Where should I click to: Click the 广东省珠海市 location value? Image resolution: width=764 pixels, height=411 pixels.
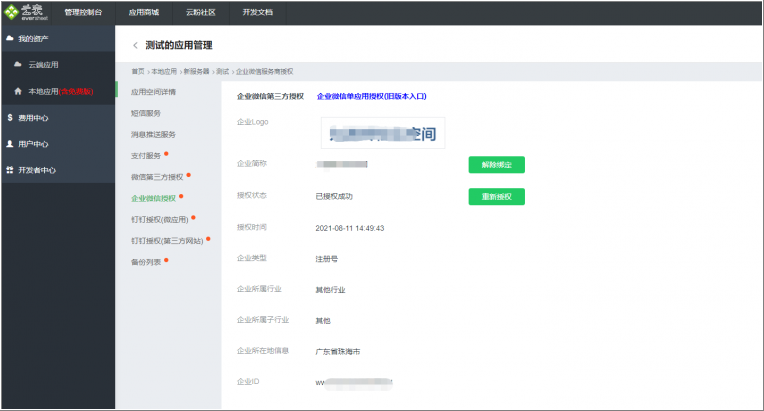[x=338, y=352]
